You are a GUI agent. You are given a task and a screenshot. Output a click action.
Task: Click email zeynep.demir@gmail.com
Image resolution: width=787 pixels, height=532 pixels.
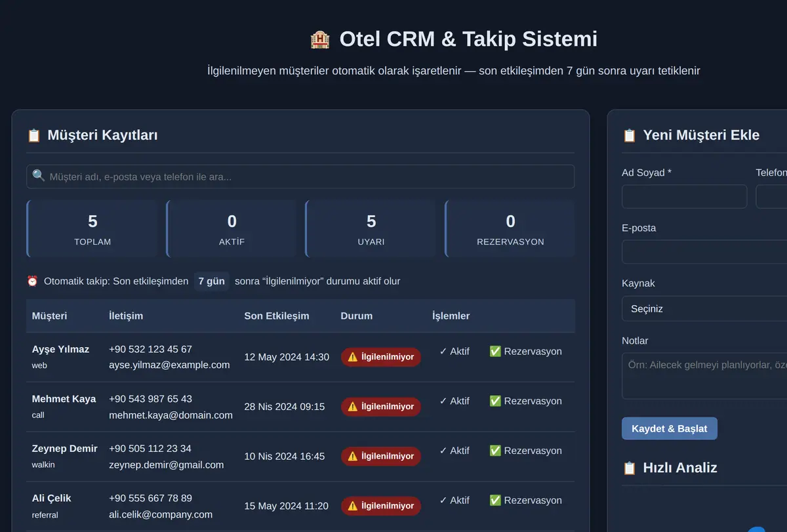click(166, 464)
